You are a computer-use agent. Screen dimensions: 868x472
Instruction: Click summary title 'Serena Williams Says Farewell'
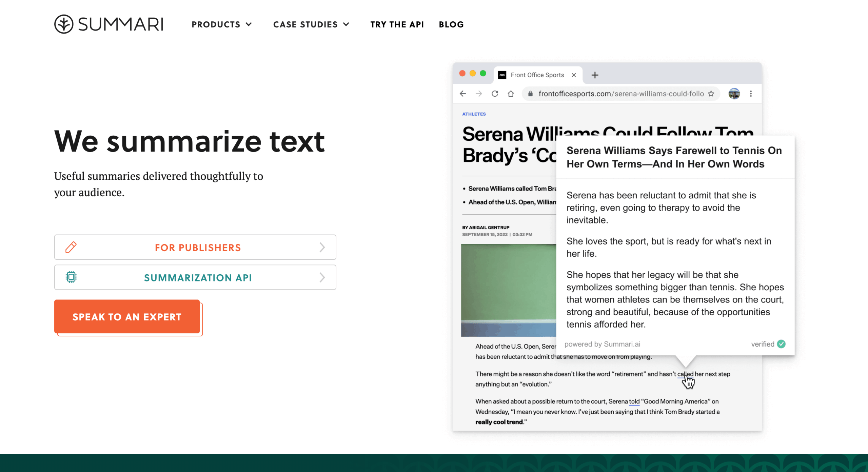coord(674,157)
